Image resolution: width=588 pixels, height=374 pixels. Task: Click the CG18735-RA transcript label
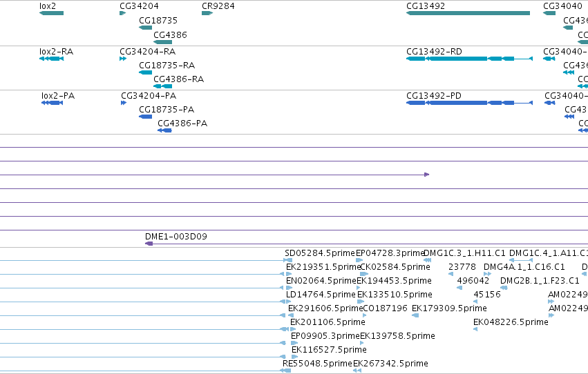167,66
